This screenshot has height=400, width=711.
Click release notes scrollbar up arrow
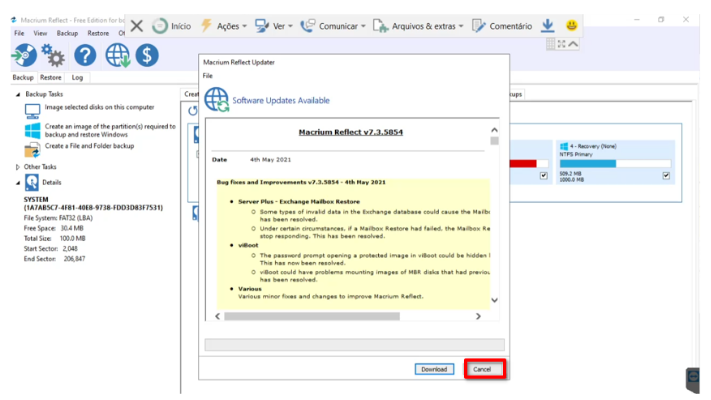coord(494,130)
